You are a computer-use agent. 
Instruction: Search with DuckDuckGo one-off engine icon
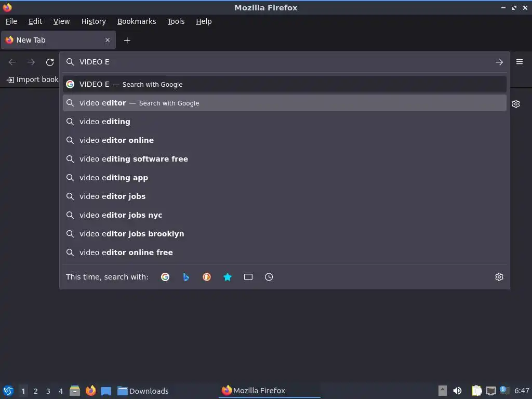[207, 277]
